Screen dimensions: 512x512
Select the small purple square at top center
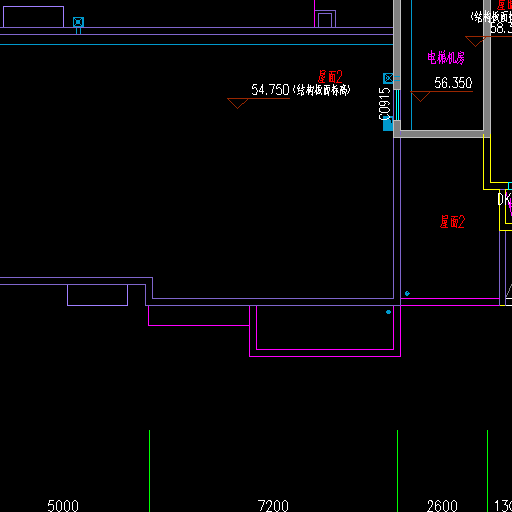point(325,19)
